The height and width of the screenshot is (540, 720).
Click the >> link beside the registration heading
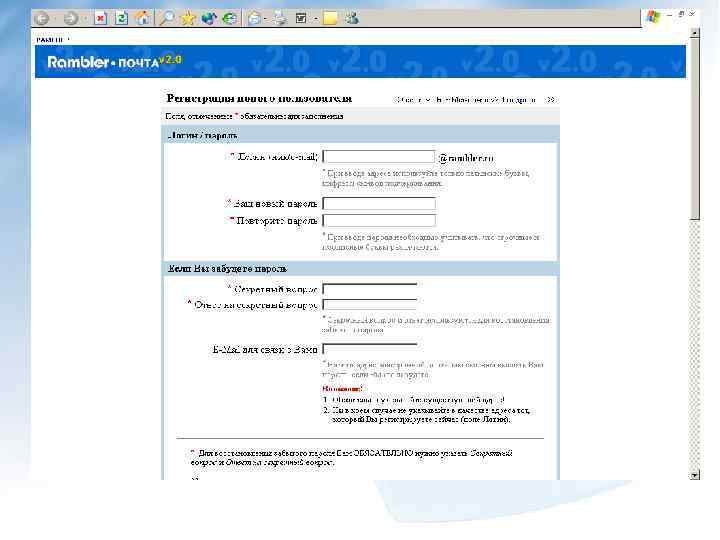550,99
